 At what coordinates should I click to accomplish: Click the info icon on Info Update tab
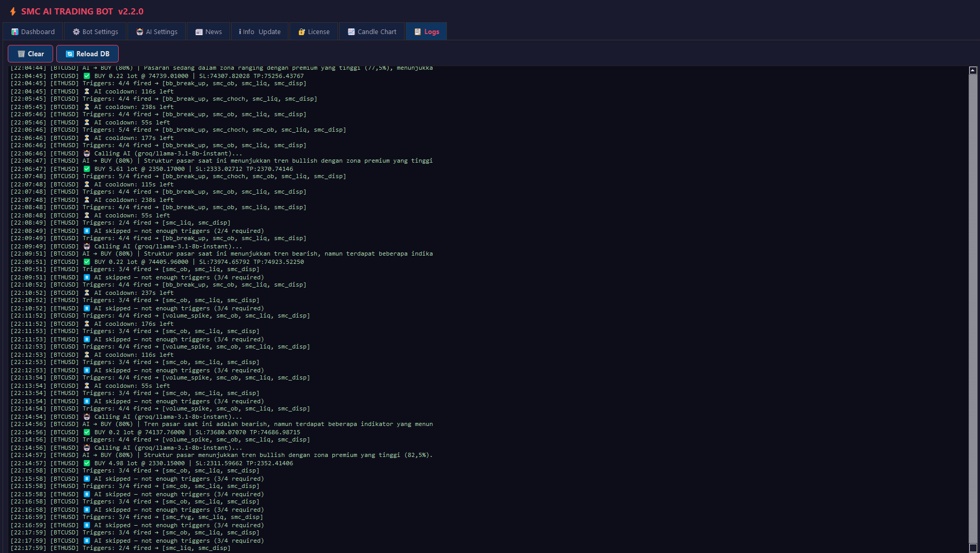[x=240, y=31]
